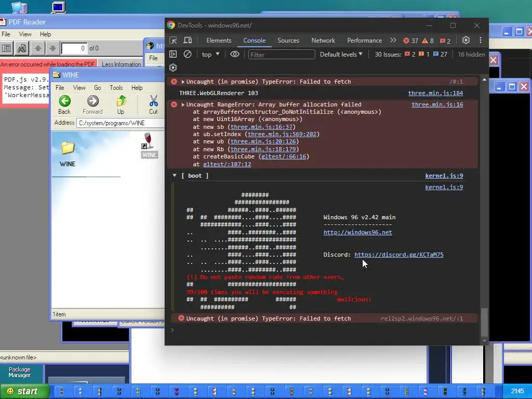Click the PDF Reader find binoculars icon

click(x=22, y=48)
